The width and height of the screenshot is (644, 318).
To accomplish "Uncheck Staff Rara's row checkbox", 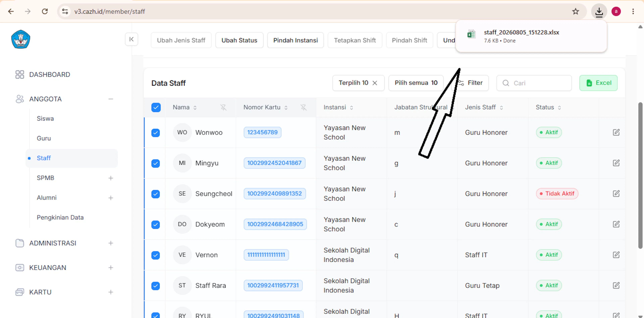I will [155, 286].
